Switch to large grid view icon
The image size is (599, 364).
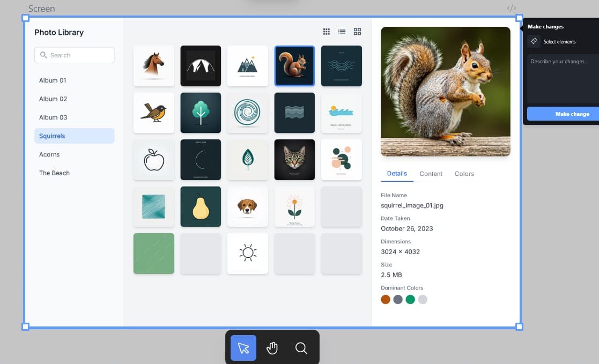357,32
